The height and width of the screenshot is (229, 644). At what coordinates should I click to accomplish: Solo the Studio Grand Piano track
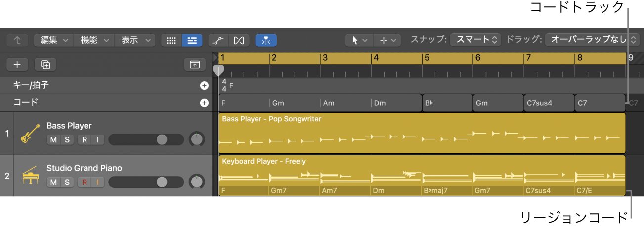tap(67, 183)
